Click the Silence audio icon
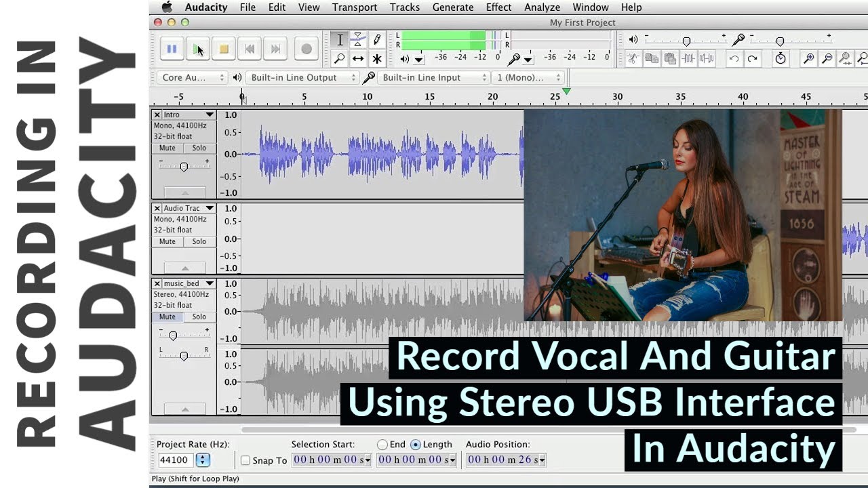The width and height of the screenshot is (868, 488). pos(707,59)
